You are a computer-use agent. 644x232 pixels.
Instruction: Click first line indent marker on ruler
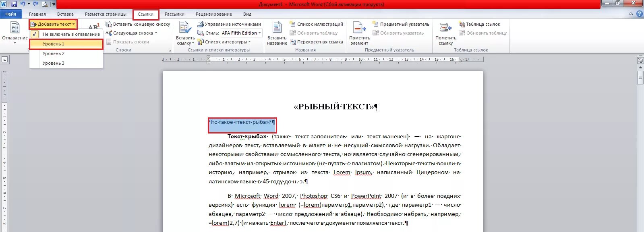pyautogui.click(x=208, y=57)
